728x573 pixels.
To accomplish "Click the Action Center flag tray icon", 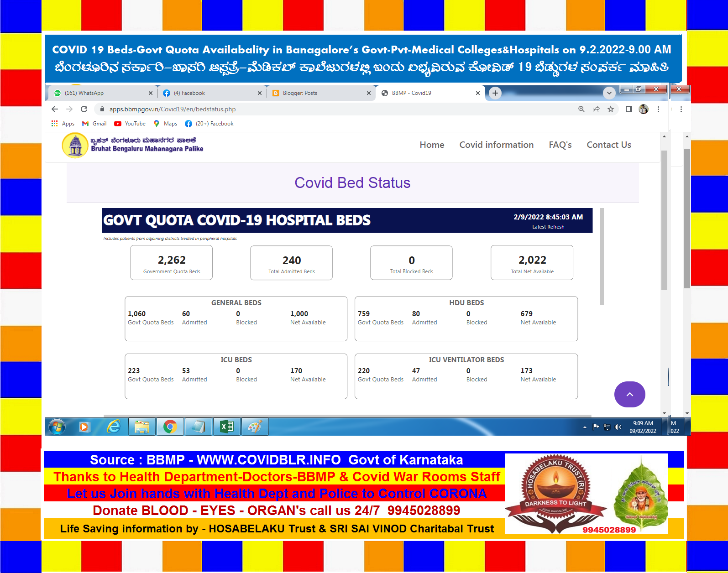I will coord(596,427).
